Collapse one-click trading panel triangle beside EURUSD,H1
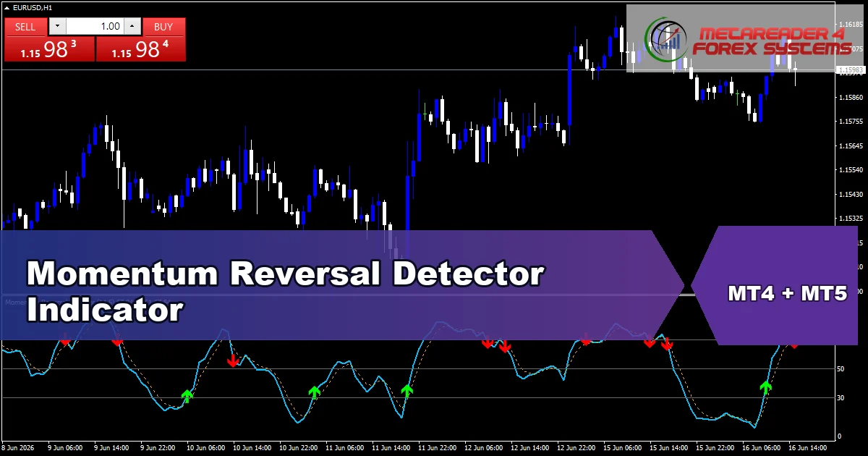The image size is (868, 456). (6, 7)
